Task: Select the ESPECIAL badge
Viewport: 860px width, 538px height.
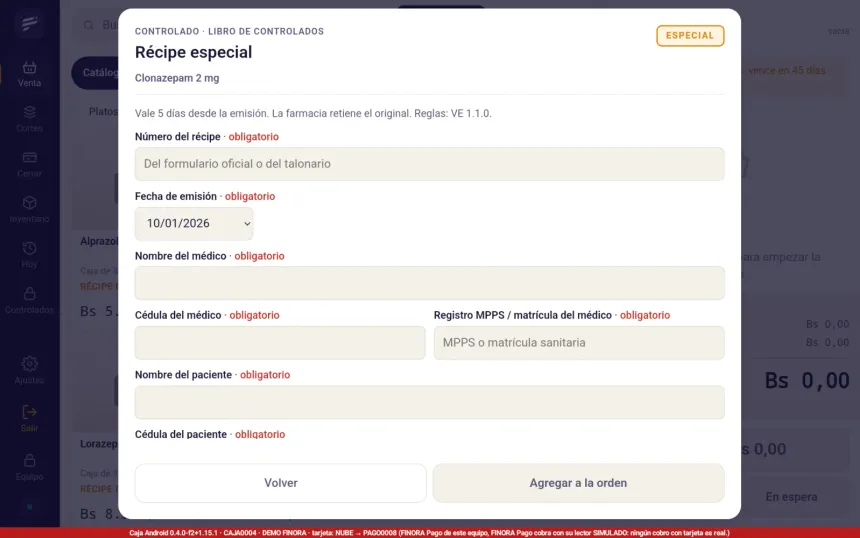Action: tap(690, 36)
